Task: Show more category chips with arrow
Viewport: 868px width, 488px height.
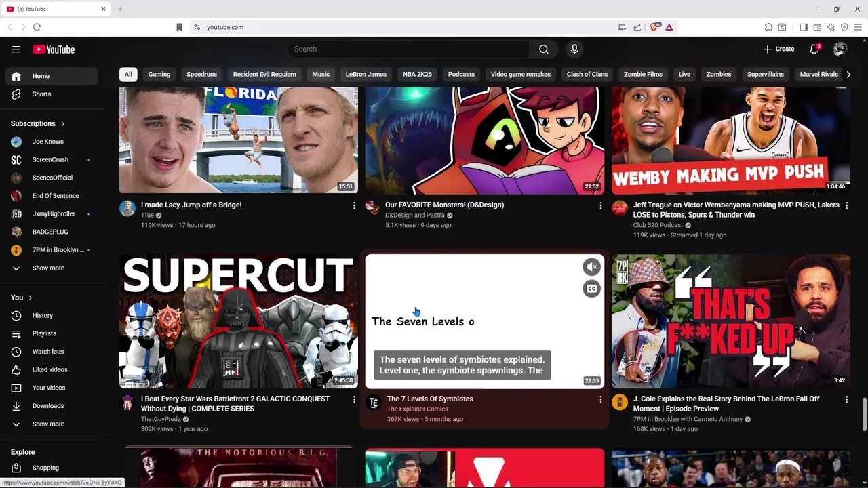Action: click(848, 74)
